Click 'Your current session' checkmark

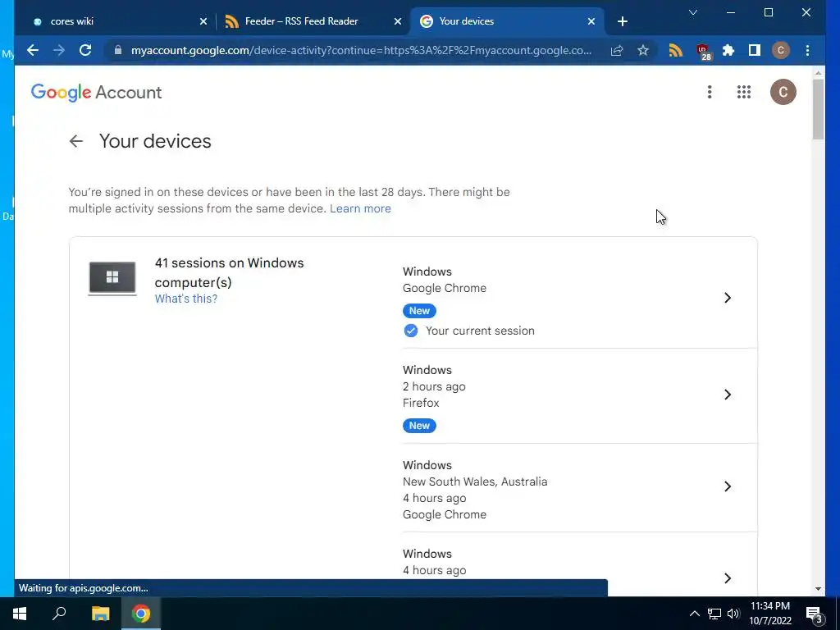pyautogui.click(x=410, y=331)
